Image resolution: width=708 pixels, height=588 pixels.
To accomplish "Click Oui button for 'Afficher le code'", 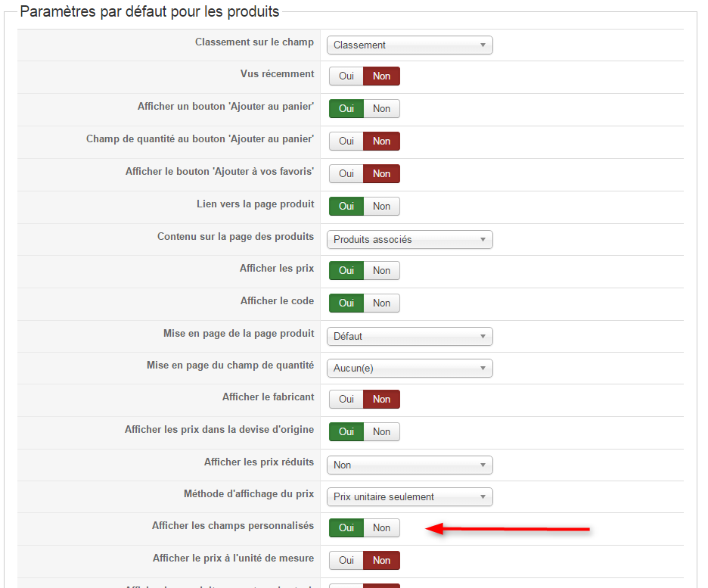I will pos(346,303).
